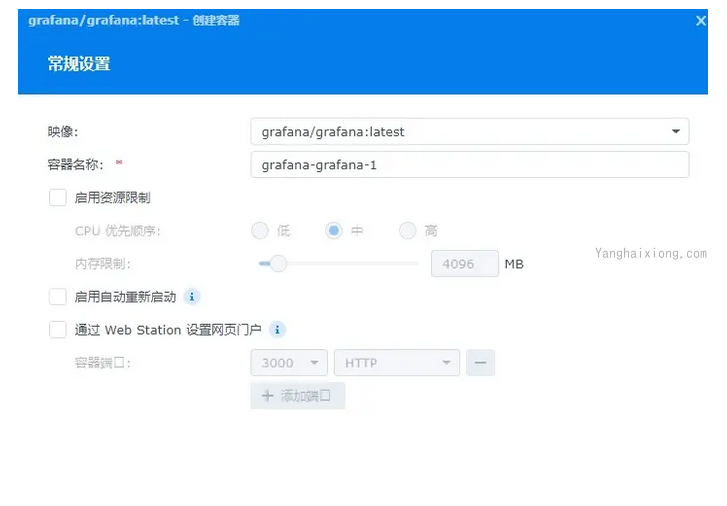Open the 容器端口 3000 dropdown
727x506 pixels.
pos(289,363)
